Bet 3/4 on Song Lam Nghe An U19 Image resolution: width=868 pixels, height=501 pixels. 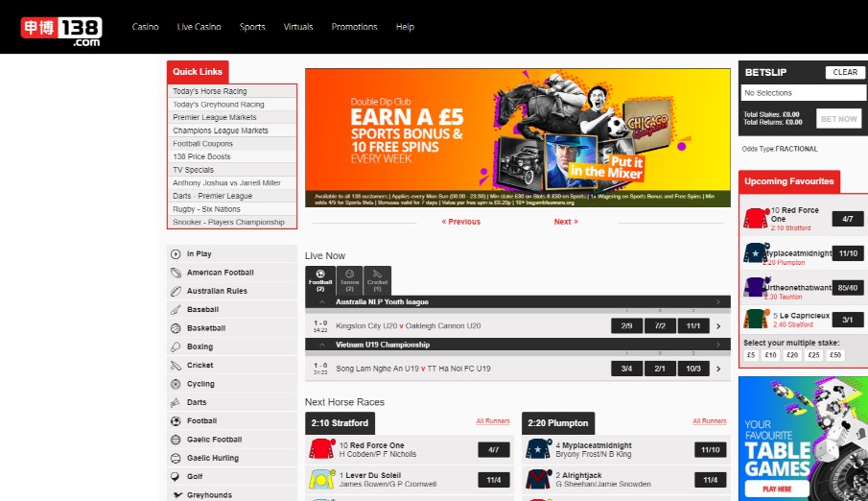(626, 369)
